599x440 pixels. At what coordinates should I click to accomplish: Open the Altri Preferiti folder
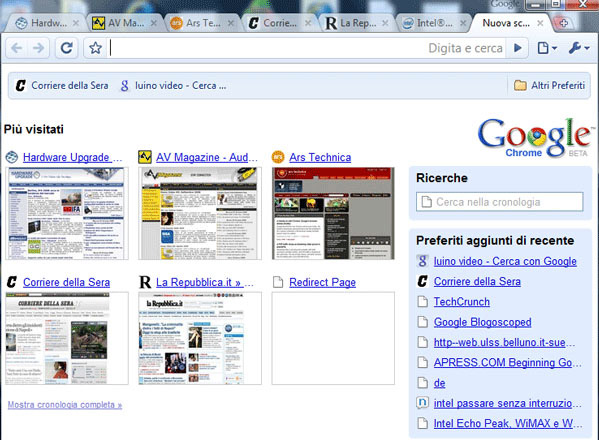(x=549, y=86)
